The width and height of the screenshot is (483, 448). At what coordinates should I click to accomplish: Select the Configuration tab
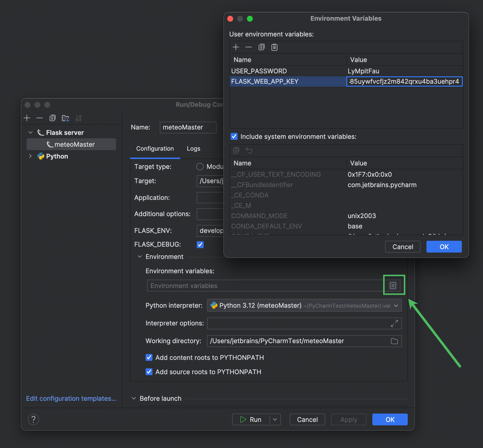(x=155, y=148)
